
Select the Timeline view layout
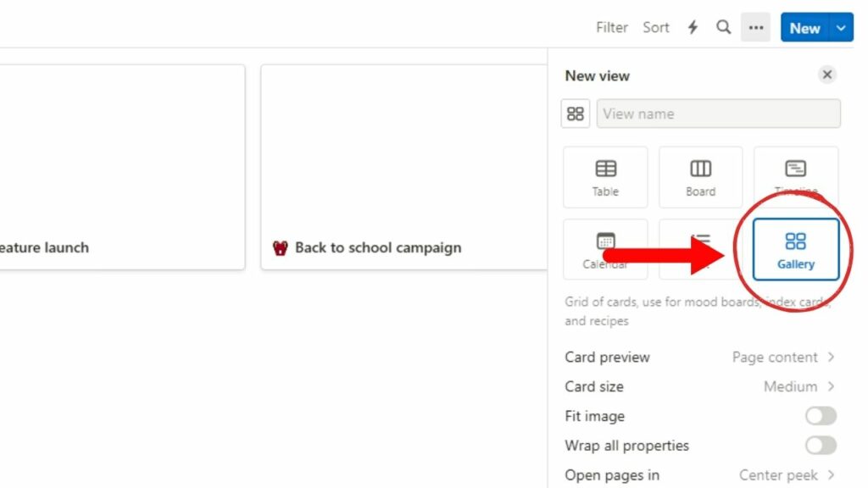795,176
